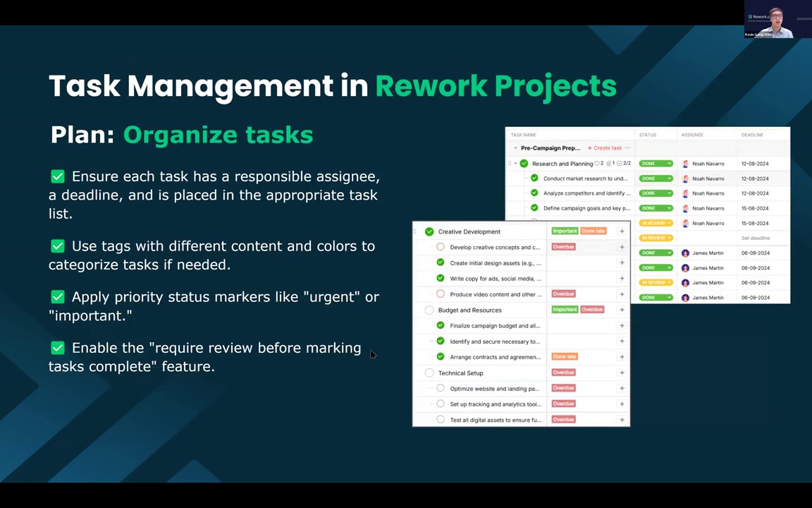
Task: Click plus icon in Set up tracking row
Action: click(622, 404)
